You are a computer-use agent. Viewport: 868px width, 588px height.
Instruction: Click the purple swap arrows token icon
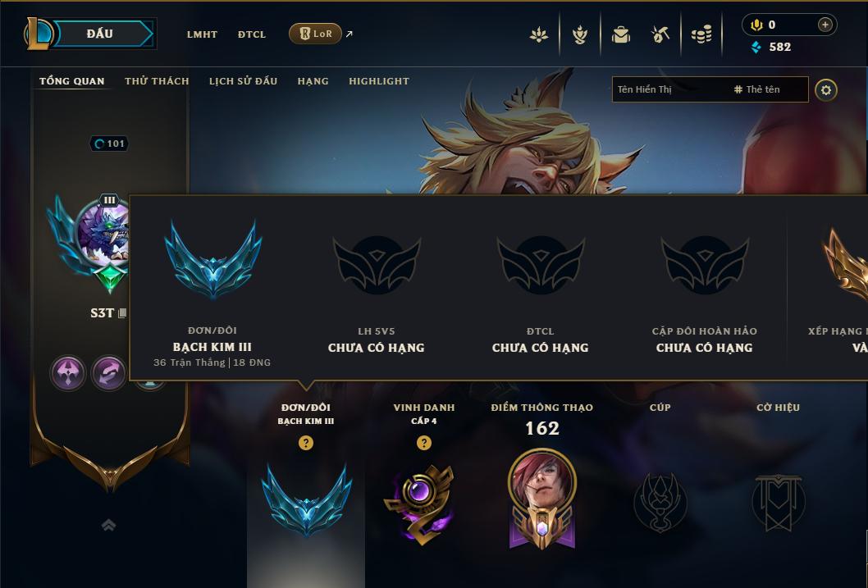point(108,373)
